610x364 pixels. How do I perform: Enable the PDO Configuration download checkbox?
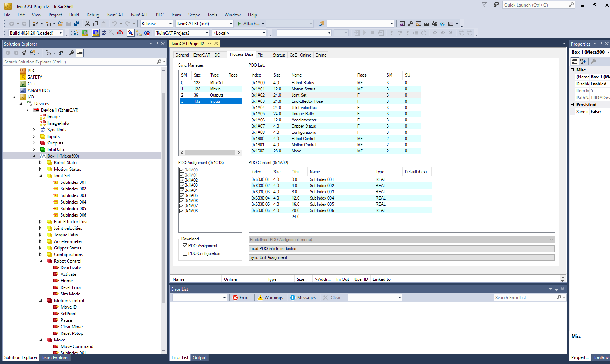point(185,253)
